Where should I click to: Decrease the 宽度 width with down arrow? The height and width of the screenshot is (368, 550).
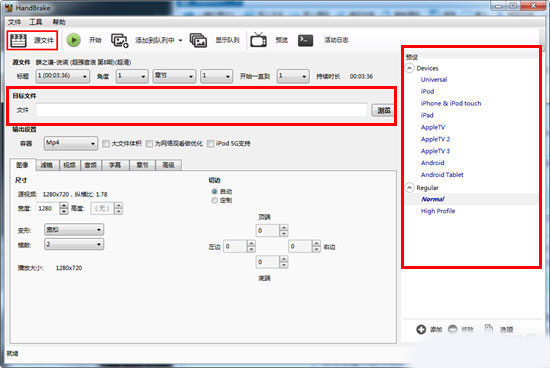63,211
